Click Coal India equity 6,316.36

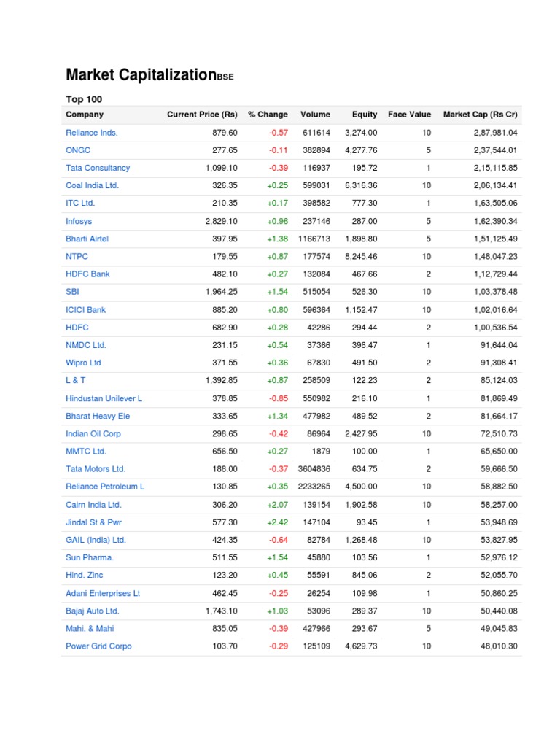(361, 186)
